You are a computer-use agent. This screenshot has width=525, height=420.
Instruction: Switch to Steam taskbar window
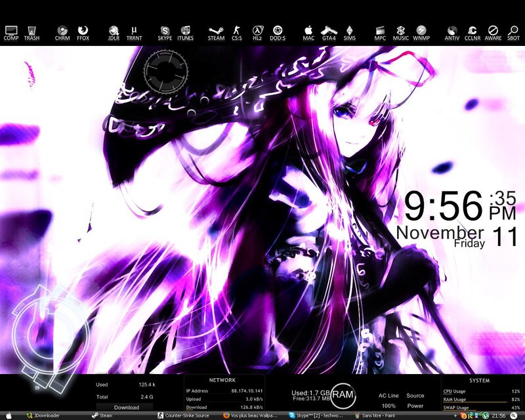coord(102,415)
